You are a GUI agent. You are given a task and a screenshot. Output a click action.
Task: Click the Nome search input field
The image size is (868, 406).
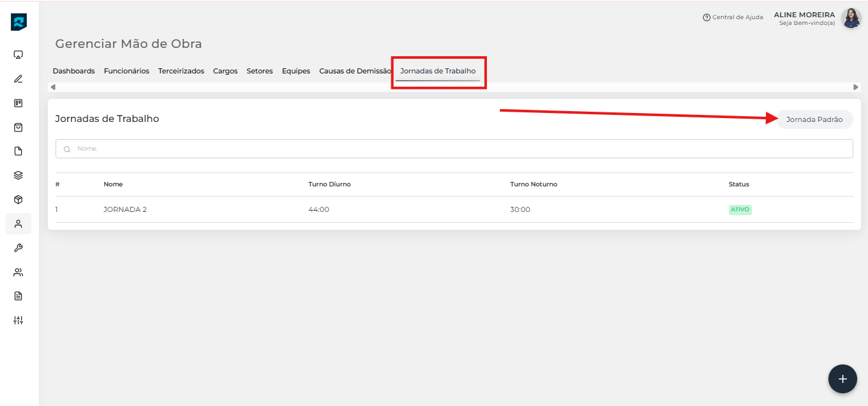[454, 149]
